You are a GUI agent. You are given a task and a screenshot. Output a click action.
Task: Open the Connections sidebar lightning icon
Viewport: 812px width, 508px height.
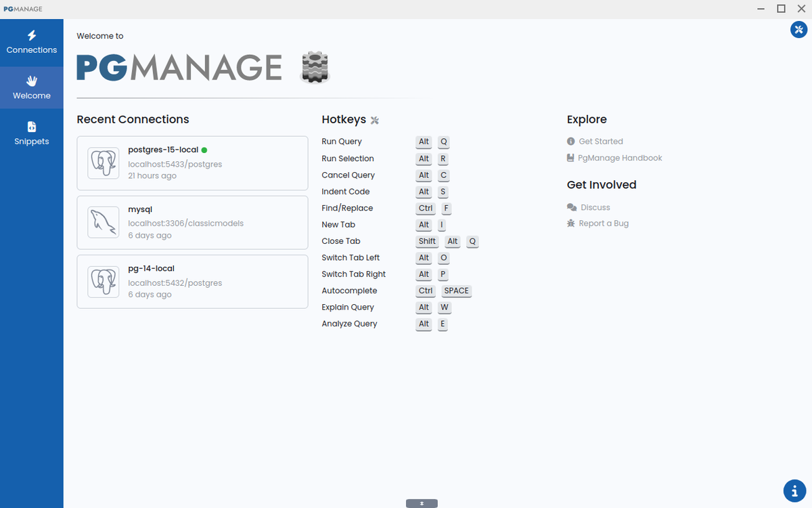tap(32, 35)
